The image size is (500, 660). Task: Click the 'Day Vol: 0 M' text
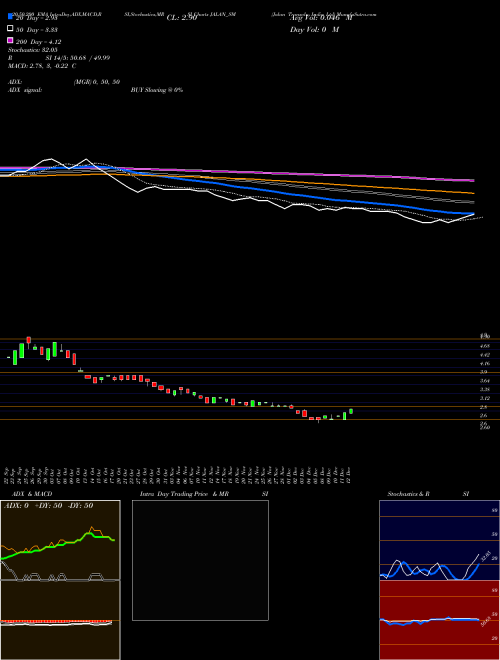(x=314, y=29)
